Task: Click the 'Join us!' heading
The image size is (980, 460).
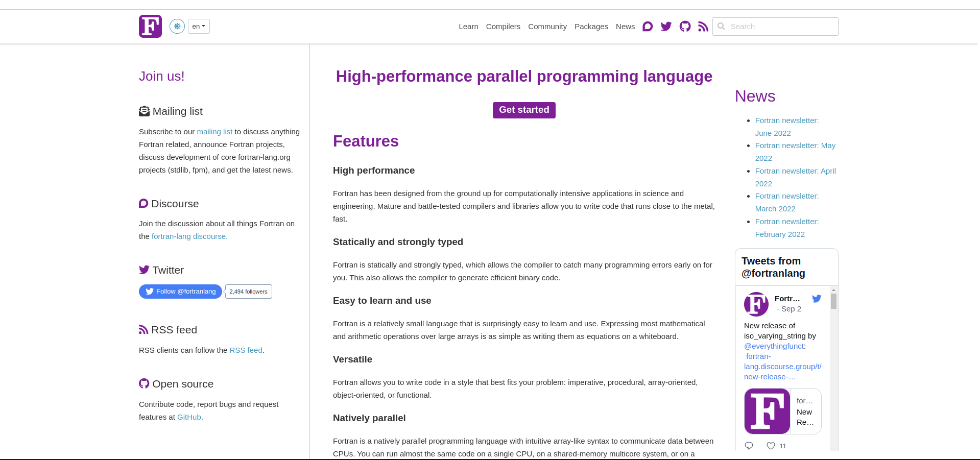Action: (x=161, y=77)
